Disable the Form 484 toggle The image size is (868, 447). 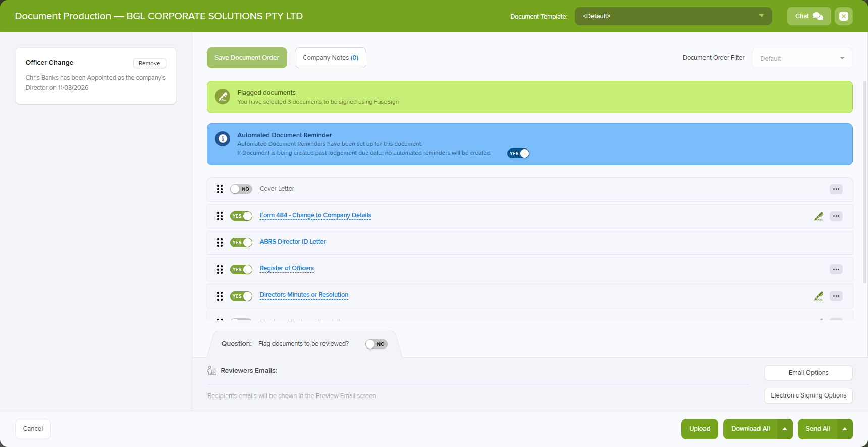coord(241,216)
